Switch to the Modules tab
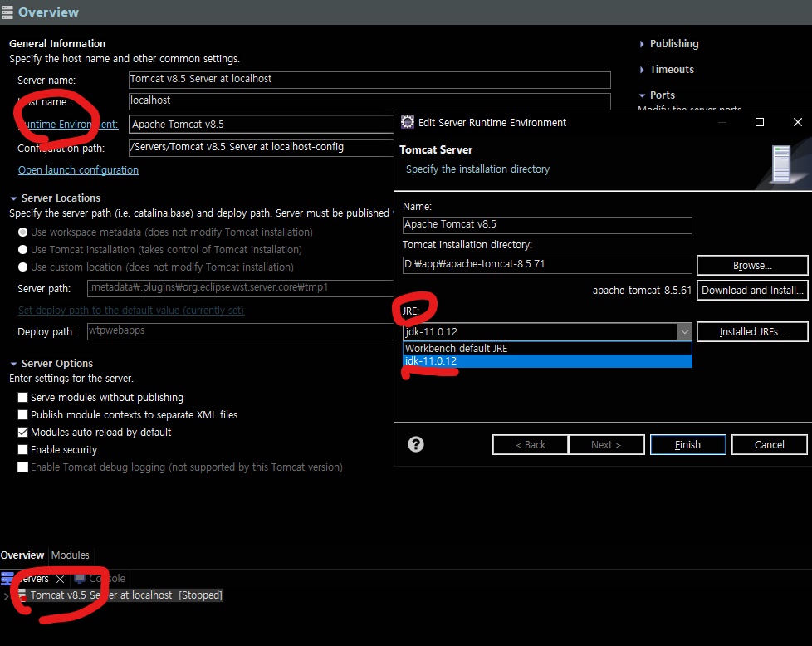Viewport: 812px width, 646px height. [71, 555]
